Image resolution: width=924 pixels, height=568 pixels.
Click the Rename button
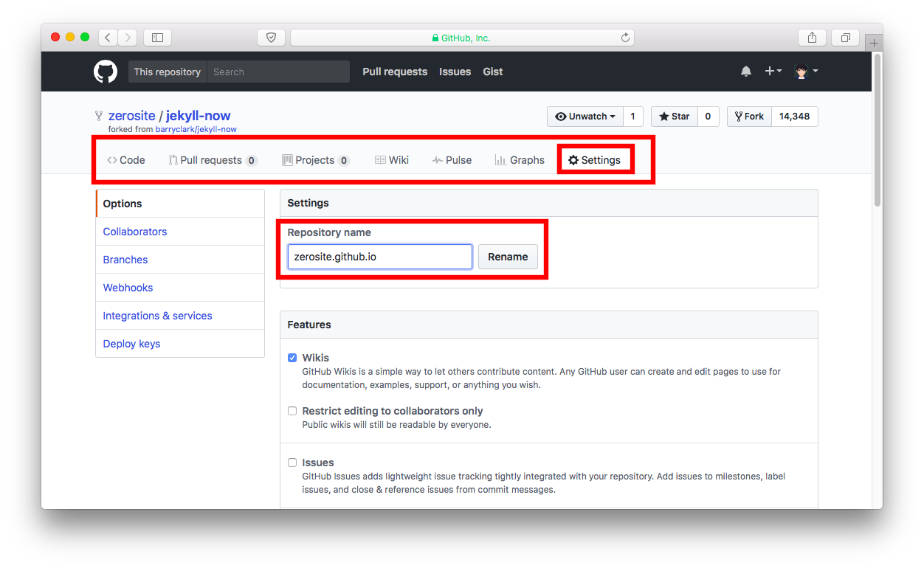pyautogui.click(x=508, y=257)
